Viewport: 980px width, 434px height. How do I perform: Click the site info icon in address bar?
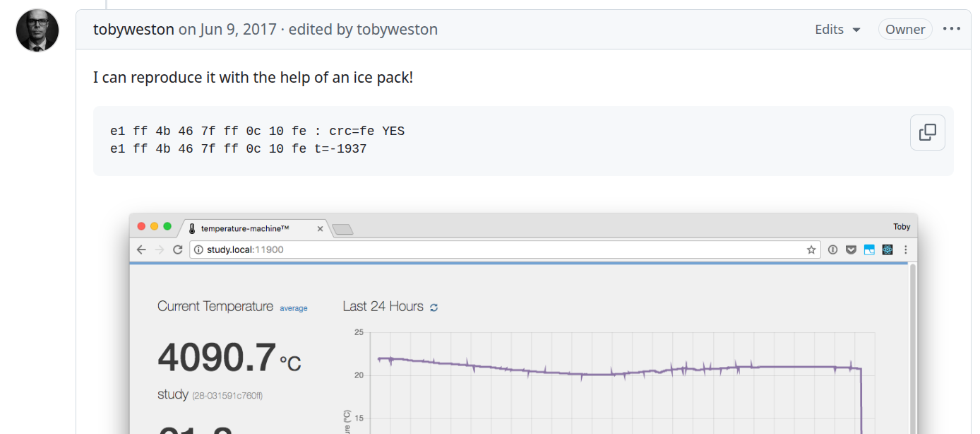click(198, 250)
